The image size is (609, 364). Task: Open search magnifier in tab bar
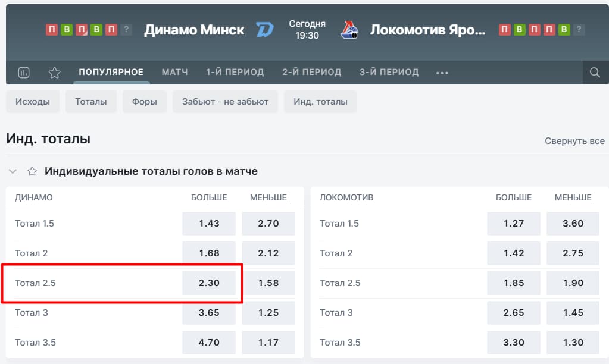tap(595, 72)
